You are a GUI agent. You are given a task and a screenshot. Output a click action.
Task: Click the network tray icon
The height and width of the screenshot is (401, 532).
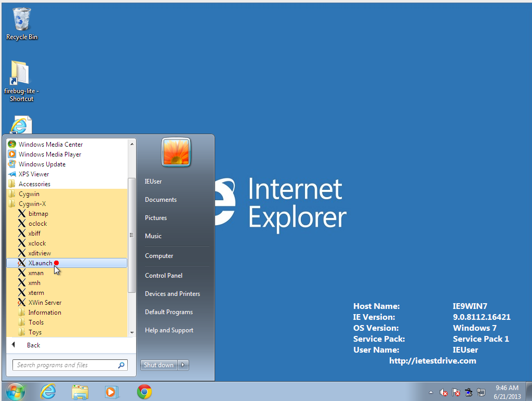click(x=481, y=393)
